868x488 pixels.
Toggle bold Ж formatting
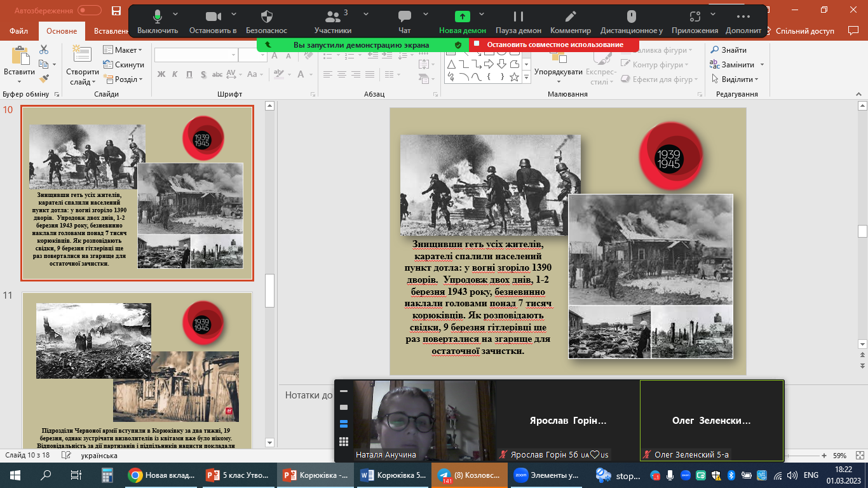161,74
